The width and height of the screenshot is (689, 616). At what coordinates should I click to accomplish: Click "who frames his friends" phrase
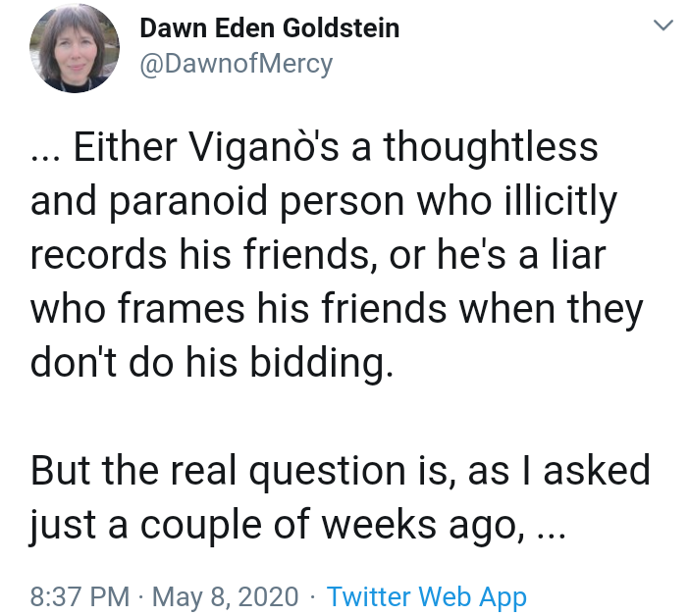[x=238, y=309]
